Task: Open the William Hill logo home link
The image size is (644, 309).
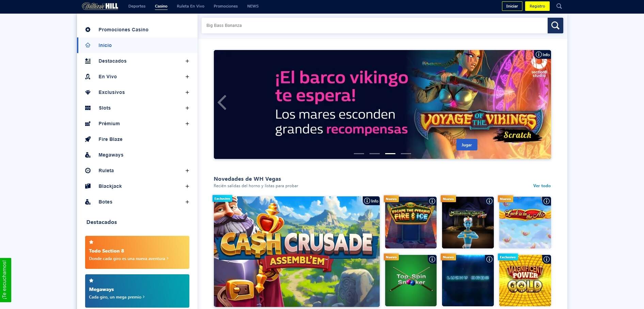Action: 100,6
